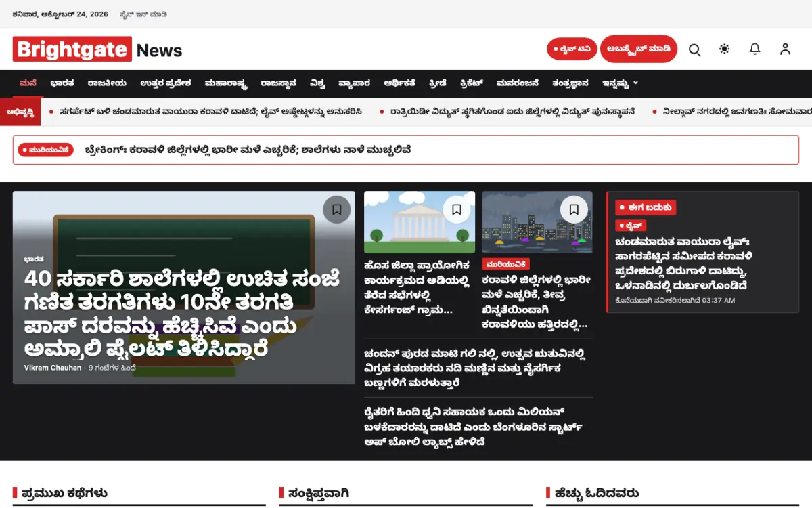Click the ಲೈವ್ ಟಿವಿ button

pyautogui.click(x=572, y=49)
